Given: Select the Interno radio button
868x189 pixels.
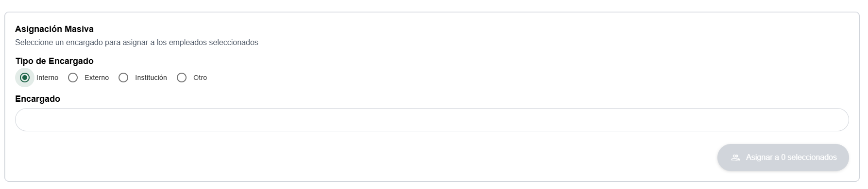Looking at the screenshot, I should tap(25, 78).
